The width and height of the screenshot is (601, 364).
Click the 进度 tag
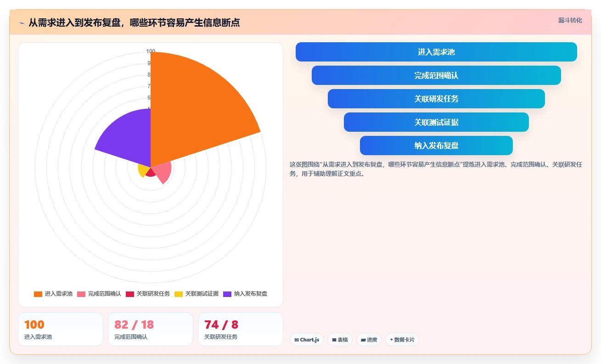coord(369,340)
